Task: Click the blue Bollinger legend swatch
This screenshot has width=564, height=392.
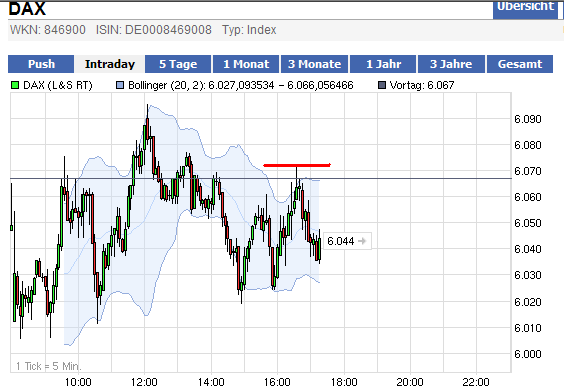Action: coord(120,85)
